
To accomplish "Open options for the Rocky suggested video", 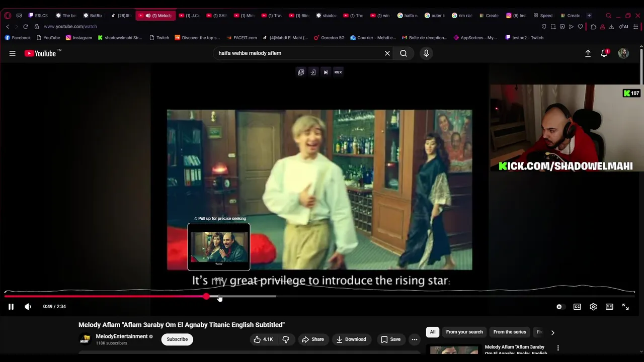I will pos(558,348).
